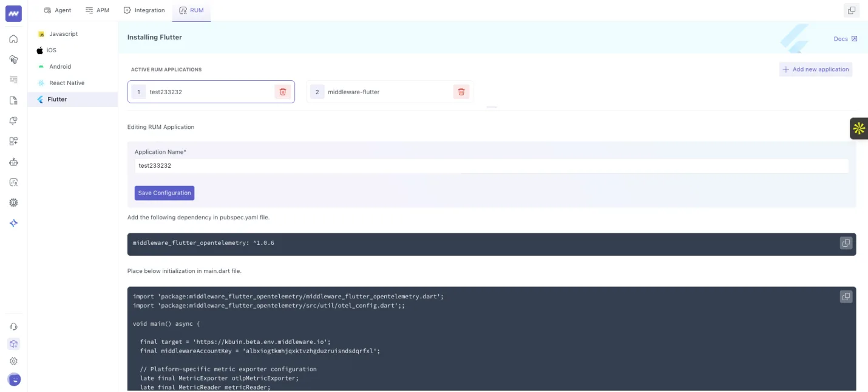Click the target URL line in code
This screenshot has width=868, height=392.
235,342
